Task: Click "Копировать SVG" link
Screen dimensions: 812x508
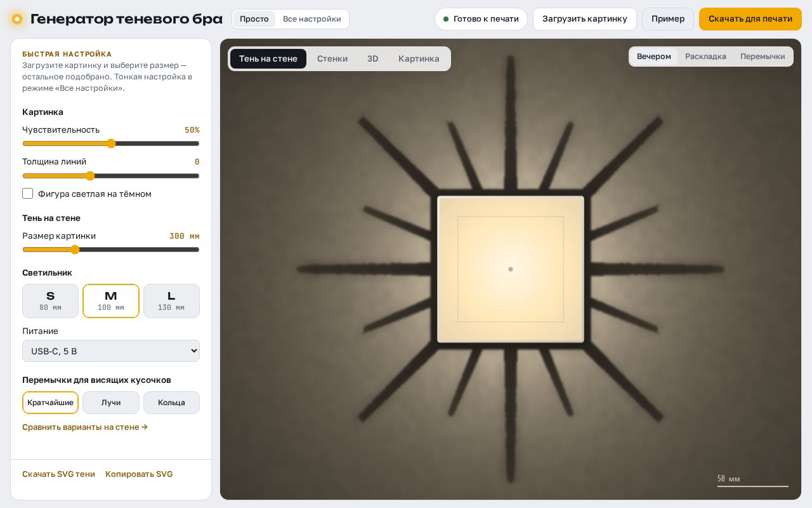Action: [139, 474]
